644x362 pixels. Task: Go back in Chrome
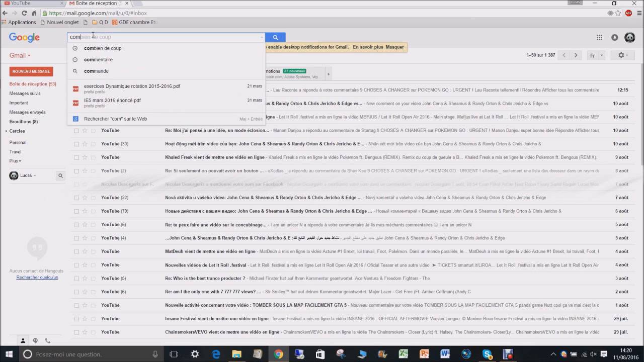(x=5, y=13)
